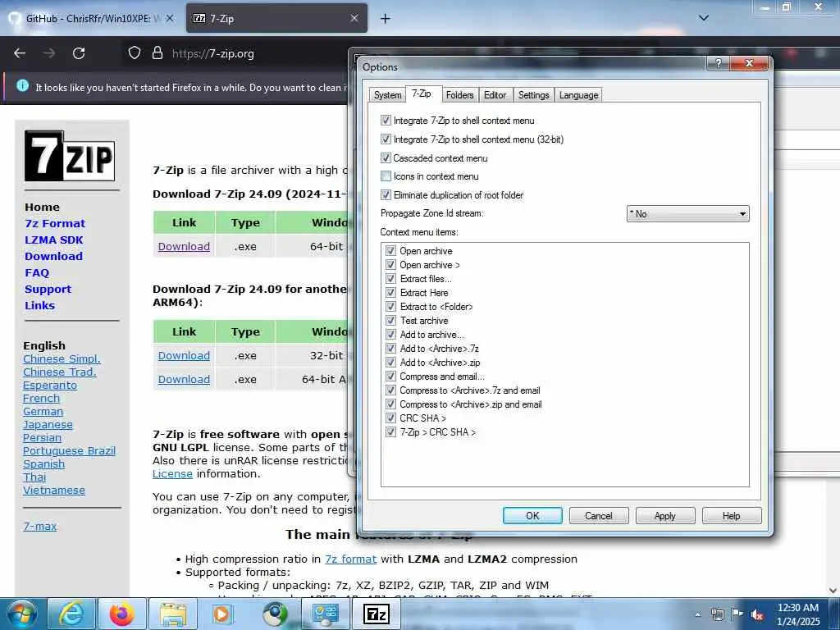The height and width of the screenshot is (630, 840).
Task: Open the 7-max link
Action: point(39,526)
